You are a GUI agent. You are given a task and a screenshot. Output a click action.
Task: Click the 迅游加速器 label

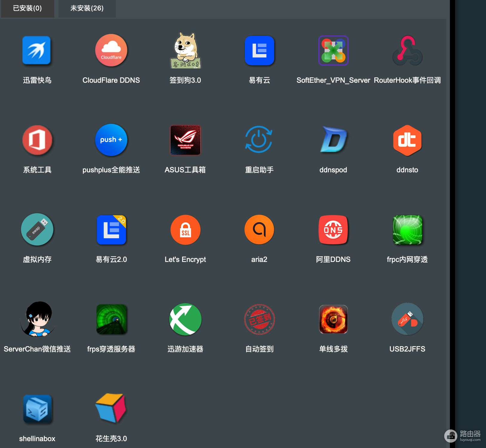click(185, 349)
